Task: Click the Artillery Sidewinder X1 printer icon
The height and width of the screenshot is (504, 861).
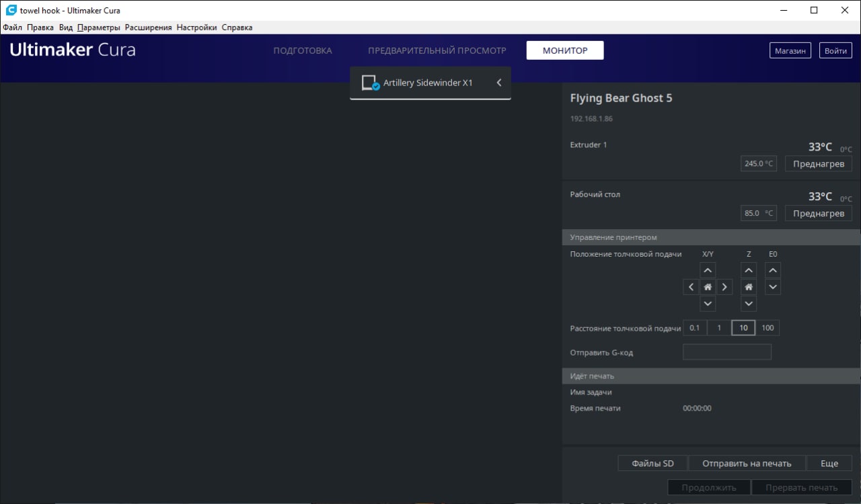Action: tap(371, 83)
